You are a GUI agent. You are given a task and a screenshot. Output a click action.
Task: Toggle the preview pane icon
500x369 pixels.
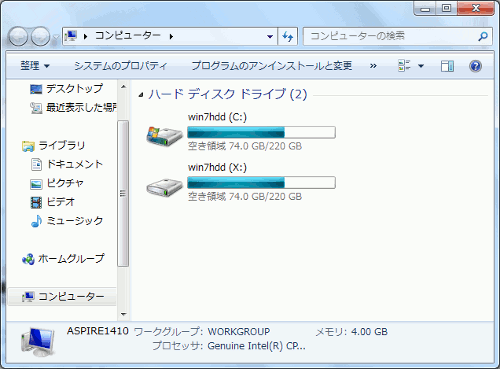click(447, 66)
